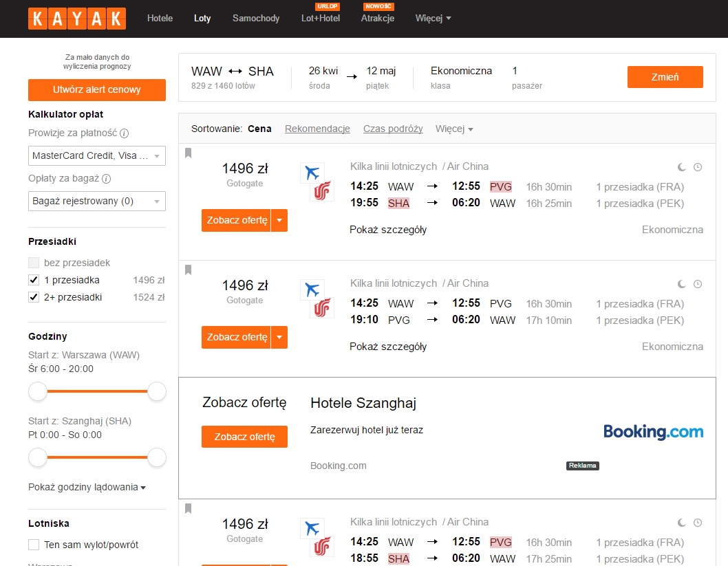Sort results by Czas podróży

[394, 129]
